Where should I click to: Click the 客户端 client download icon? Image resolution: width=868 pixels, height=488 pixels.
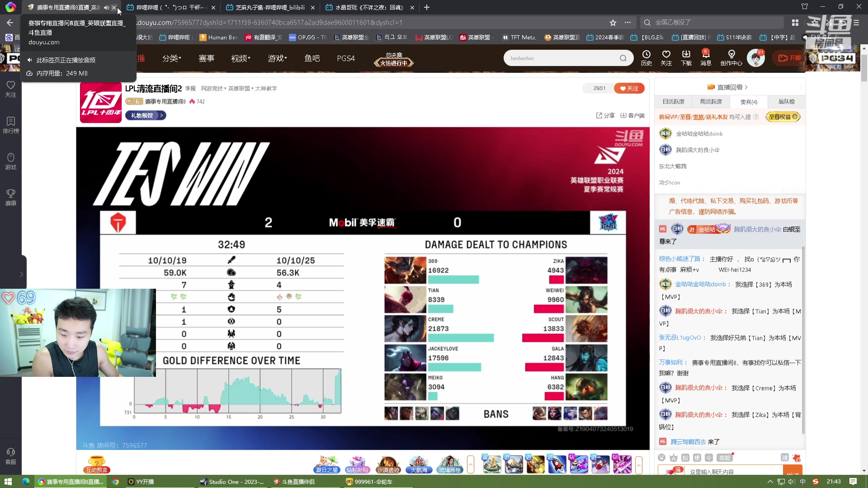pos(632,116)
